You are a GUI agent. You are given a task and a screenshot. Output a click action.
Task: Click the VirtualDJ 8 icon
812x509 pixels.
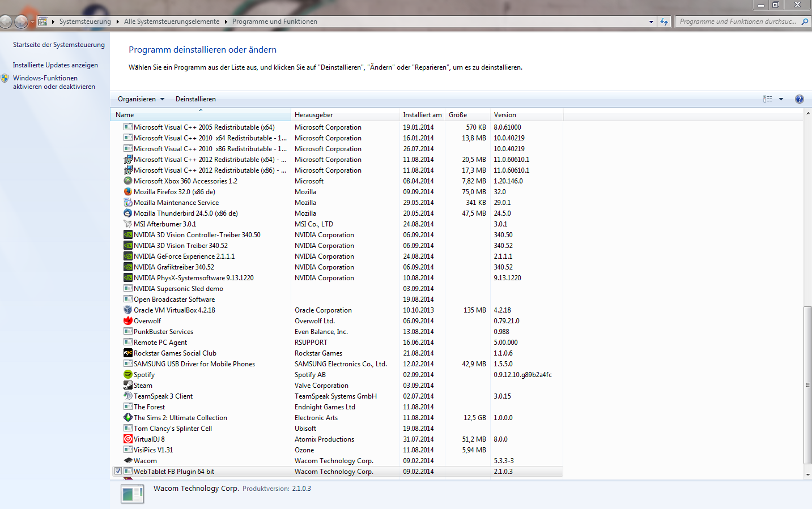click(128, 439)
